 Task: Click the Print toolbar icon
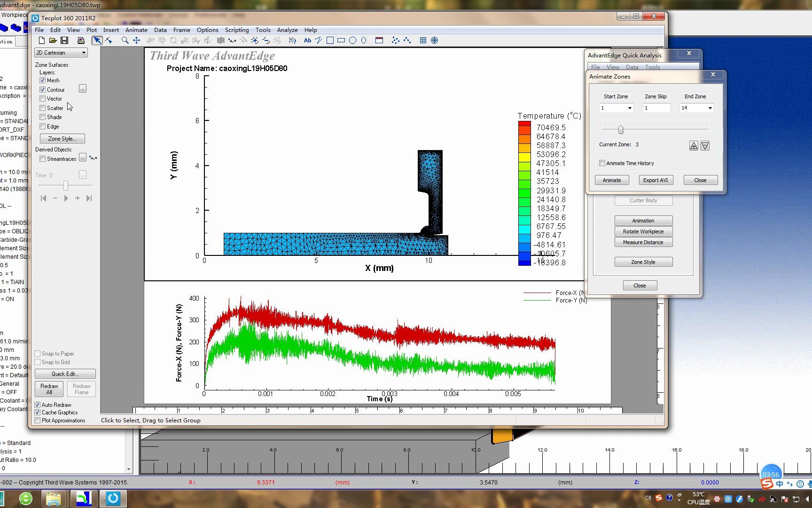(x=81, y=40)
